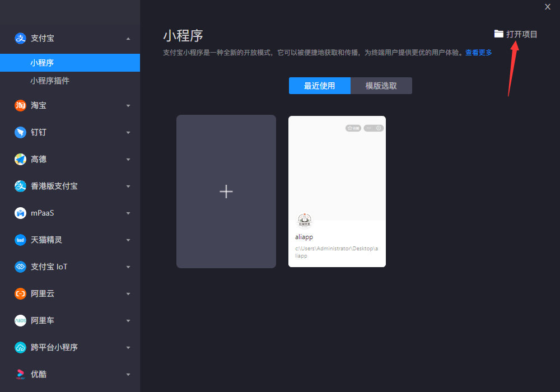The width and height of the screenshot is (560, 392).
Task: Open the 查看更多 link
Action: [479, 53]
